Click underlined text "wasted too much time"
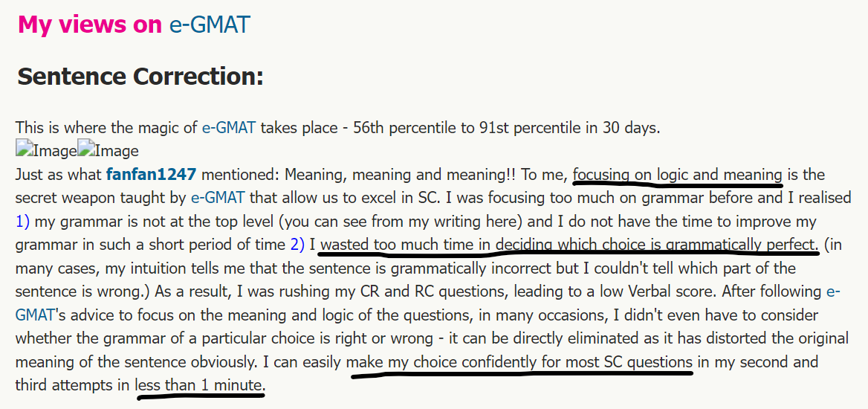 (386, 245)
